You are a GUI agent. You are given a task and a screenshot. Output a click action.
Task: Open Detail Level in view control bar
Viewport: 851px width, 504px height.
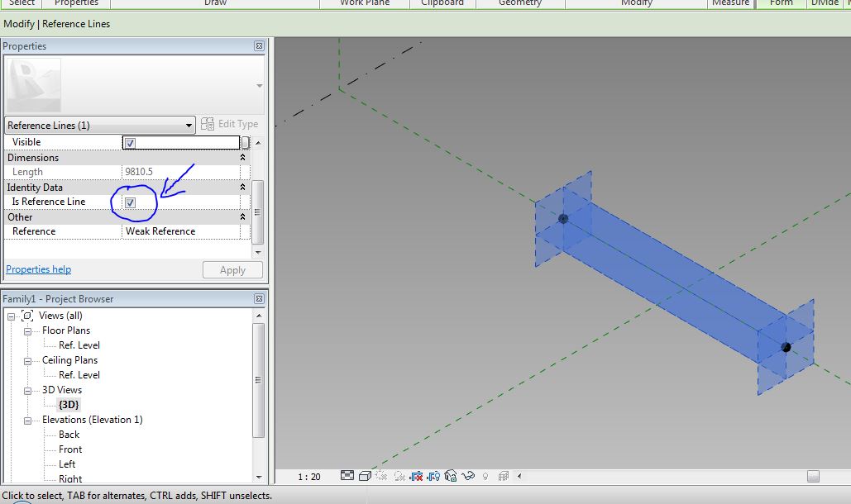(347, 476)
